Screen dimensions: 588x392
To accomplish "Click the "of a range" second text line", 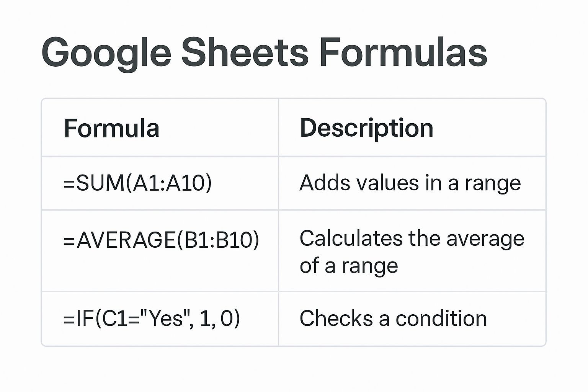I will pyautogui.click(x=349, y=266).
